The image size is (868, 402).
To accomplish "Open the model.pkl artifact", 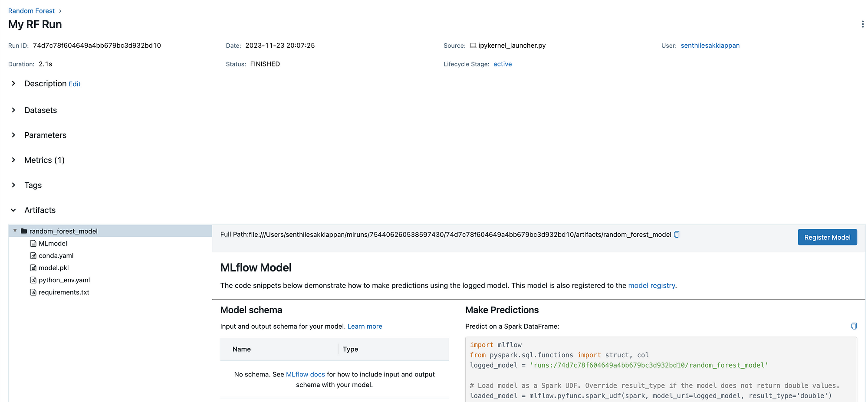I will point(53,268).
